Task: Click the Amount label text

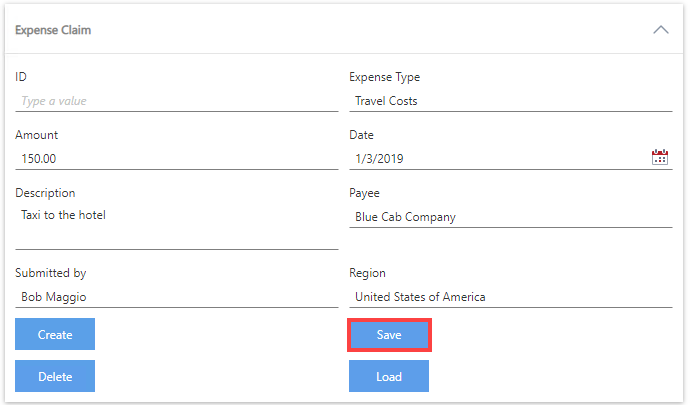Action: [37, 135]
